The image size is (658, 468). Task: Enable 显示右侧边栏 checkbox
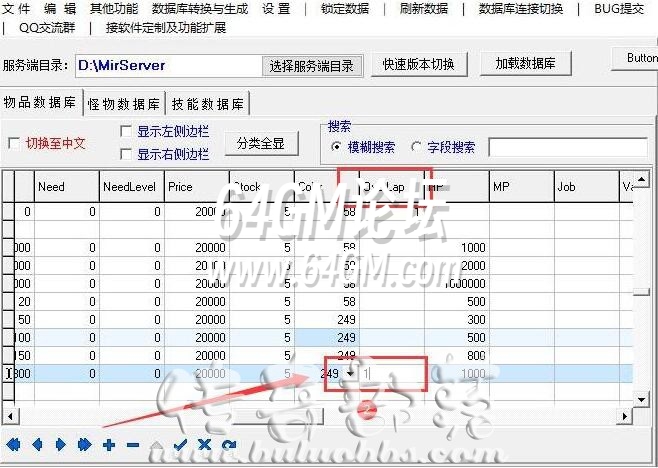coord(126,154)
